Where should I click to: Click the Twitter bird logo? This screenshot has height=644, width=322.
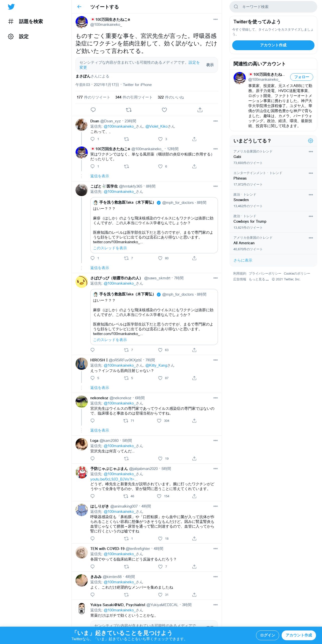(11, 7)
